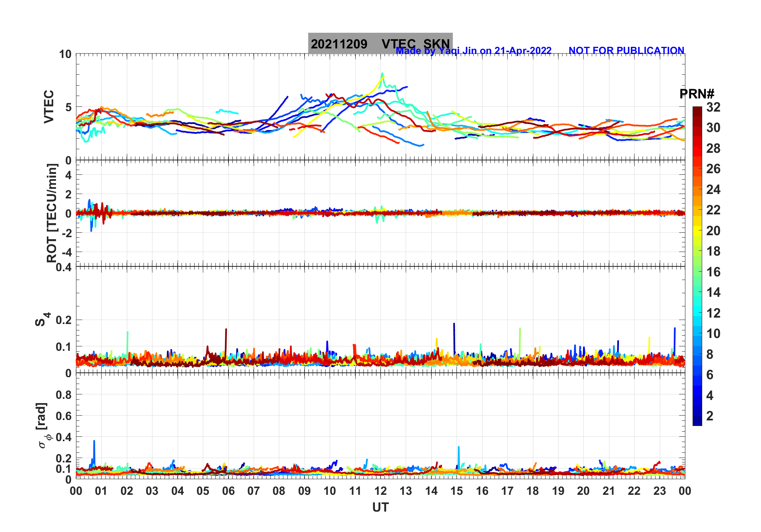761x532 pixels.
Task: Click the VTEC y-axis label
Action: click(x=49, y=106)
